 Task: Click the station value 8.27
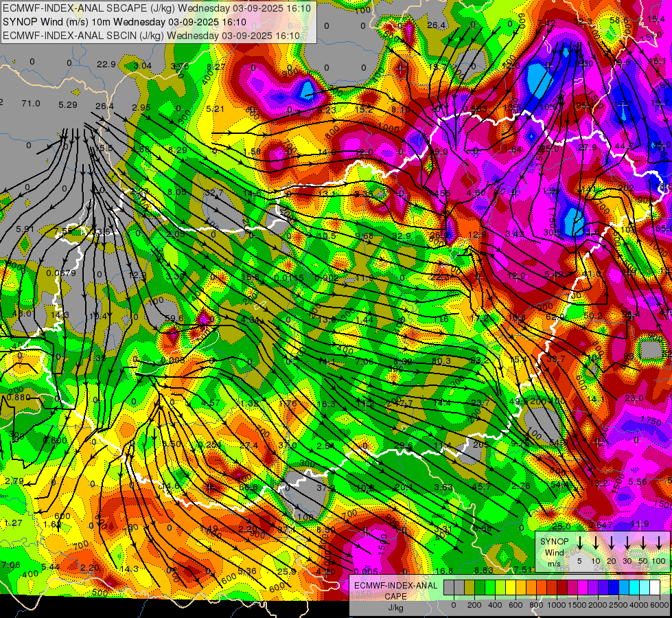tap(216, 67)
